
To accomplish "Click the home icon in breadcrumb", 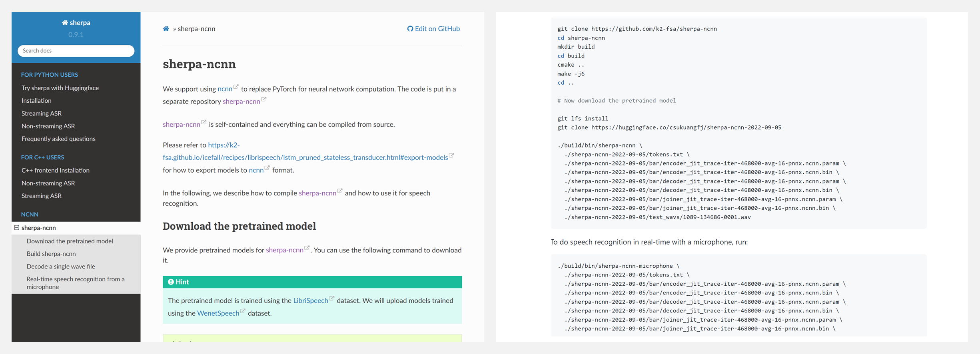I will coord(166,29).
